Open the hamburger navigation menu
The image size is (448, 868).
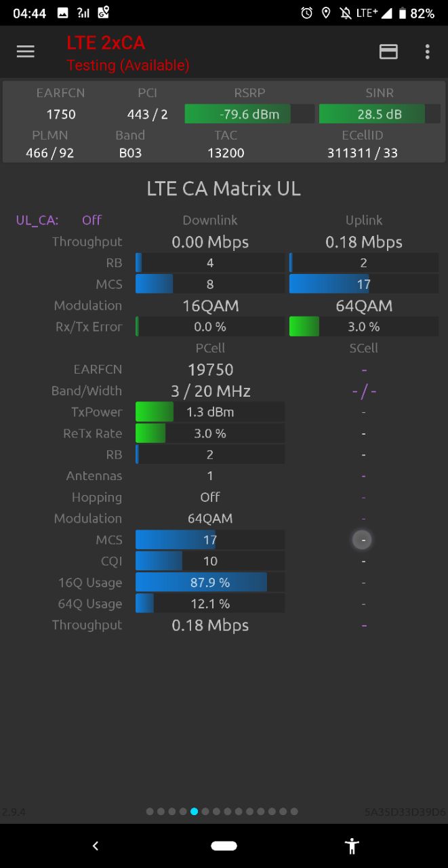26,52
